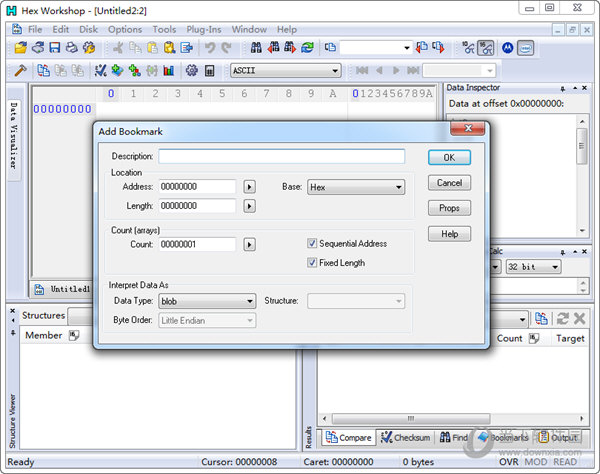Viewport: 600px width, 474px height.
Task: Click the Compare icon in results panel
Action: (541, 318)
